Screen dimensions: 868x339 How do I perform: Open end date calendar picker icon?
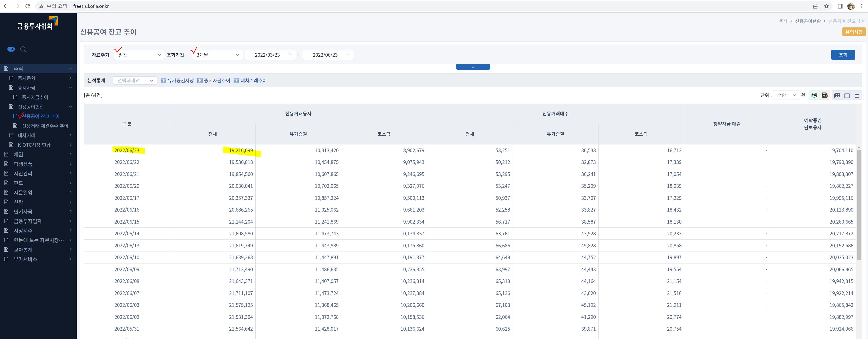coord(348,55)
